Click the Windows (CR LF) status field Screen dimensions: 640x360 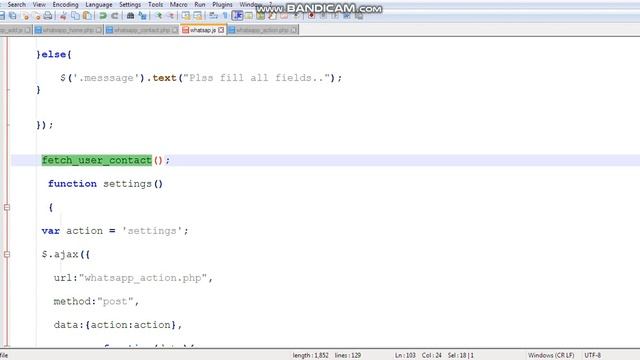[x=551, y=356]
